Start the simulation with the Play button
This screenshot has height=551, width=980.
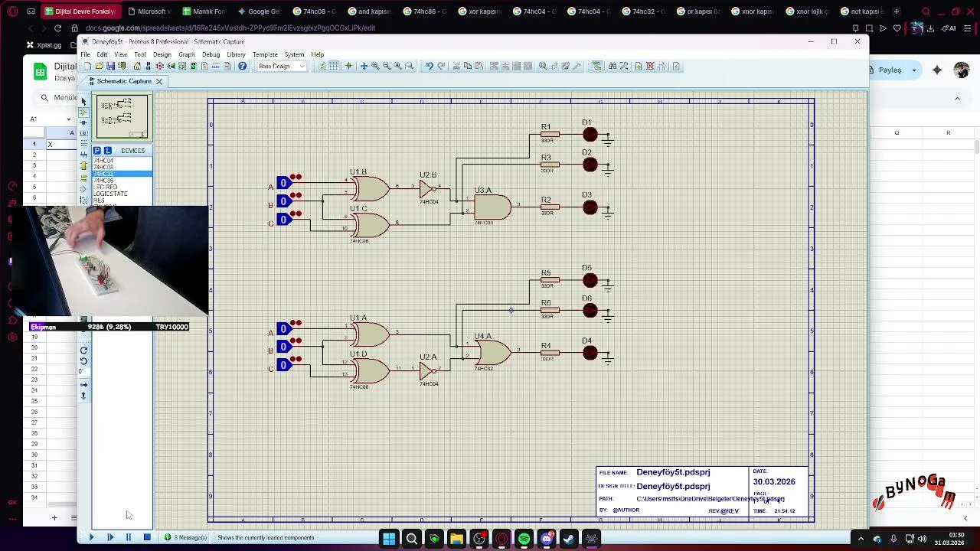pos(91,537)
